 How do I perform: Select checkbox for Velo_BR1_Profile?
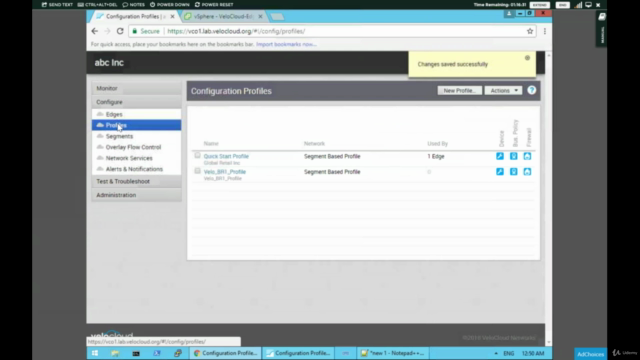(x=198, y=171)
